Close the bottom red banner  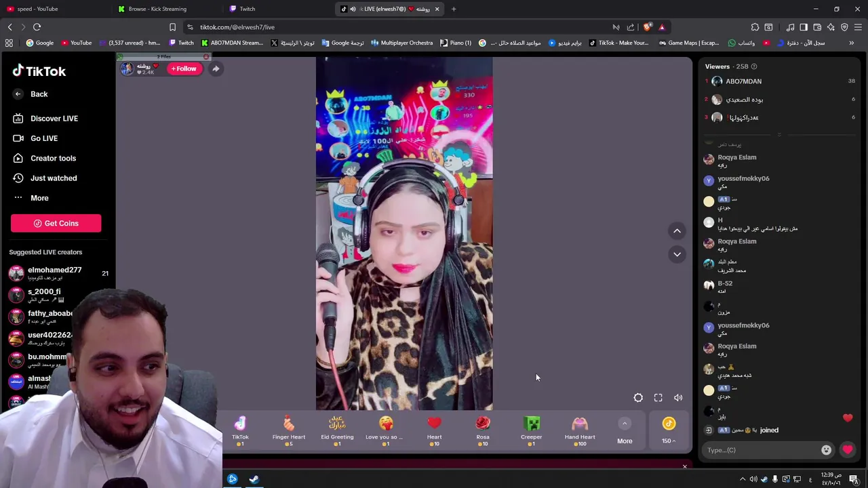click(x=684, y=466)
